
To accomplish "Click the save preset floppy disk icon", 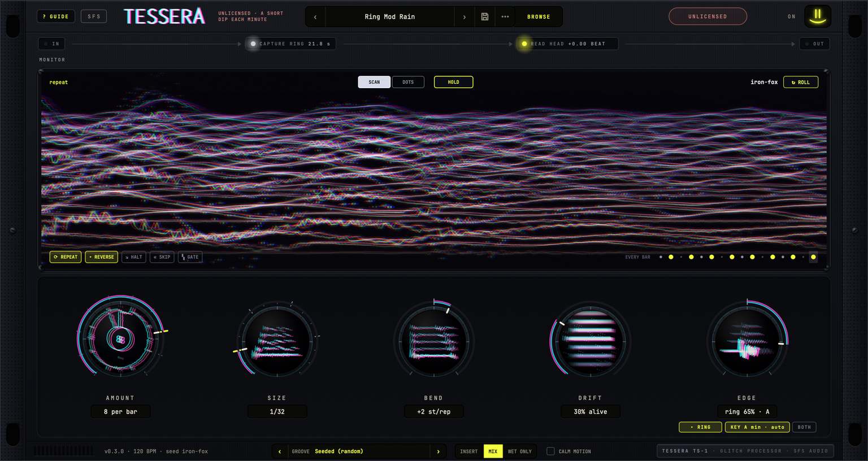I will pyautogui.click(x=484, y=17).
